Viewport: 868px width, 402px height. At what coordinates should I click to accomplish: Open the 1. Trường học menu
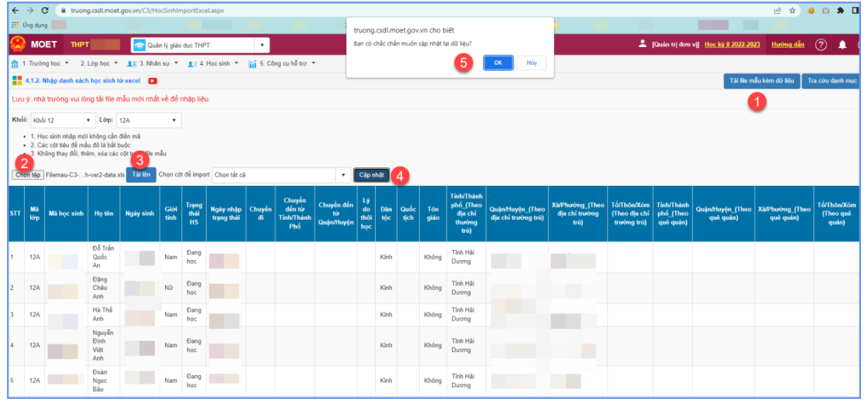(39, 63)
